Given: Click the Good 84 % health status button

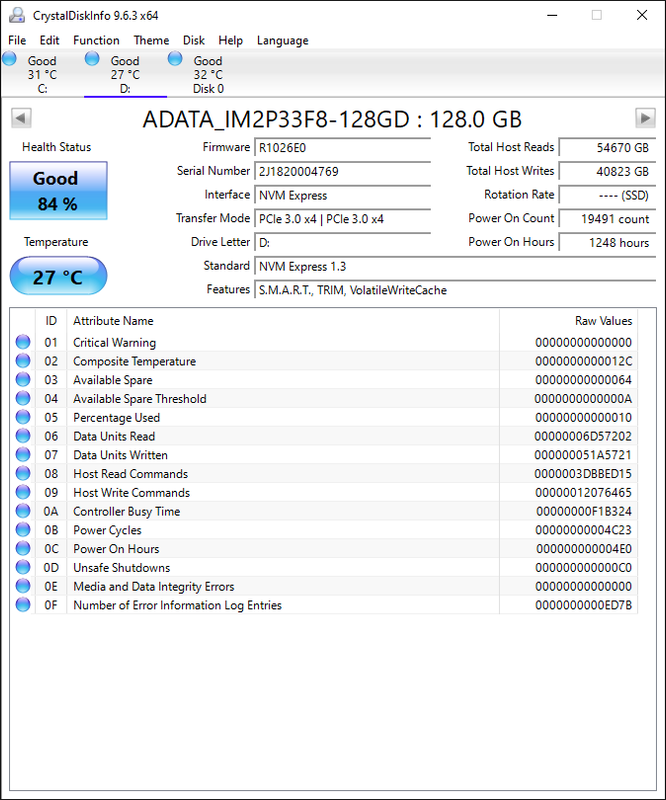Looking at the screenshot, I should click(58, 191).
